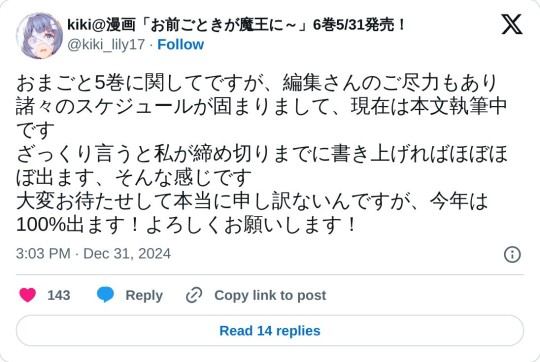
Task: Follow the @kiki_lily17 account
Action: point(180,44)
